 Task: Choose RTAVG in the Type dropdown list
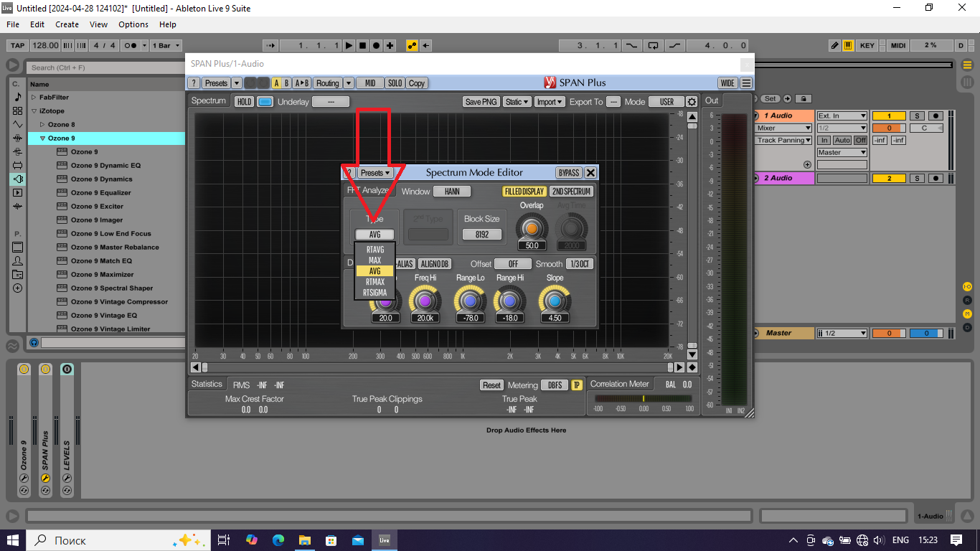click(375, 250)
